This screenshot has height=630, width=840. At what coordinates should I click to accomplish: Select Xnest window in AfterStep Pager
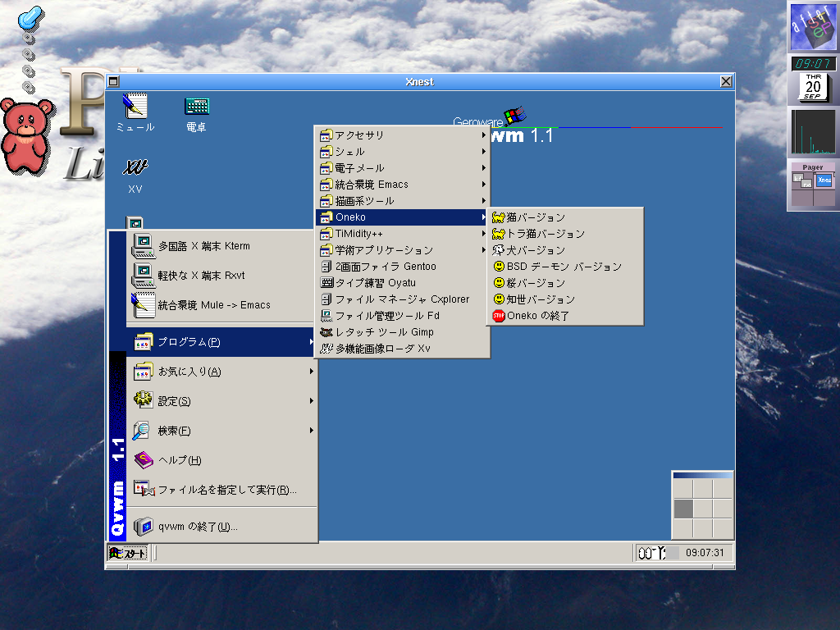click(x=824, y=180)
